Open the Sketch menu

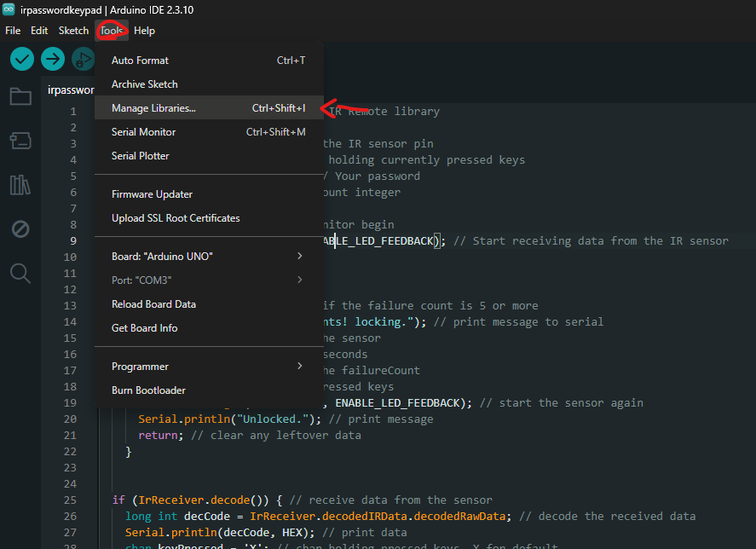tap(74, 31)
